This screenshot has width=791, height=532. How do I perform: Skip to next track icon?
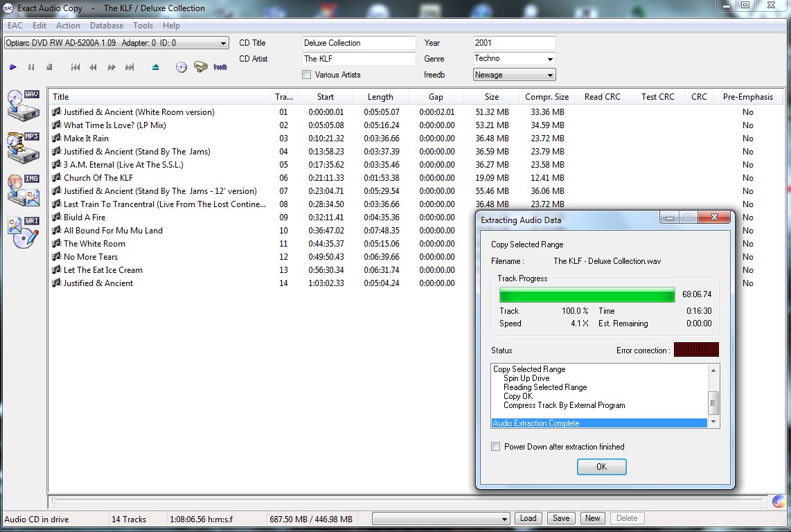[130, 67]
